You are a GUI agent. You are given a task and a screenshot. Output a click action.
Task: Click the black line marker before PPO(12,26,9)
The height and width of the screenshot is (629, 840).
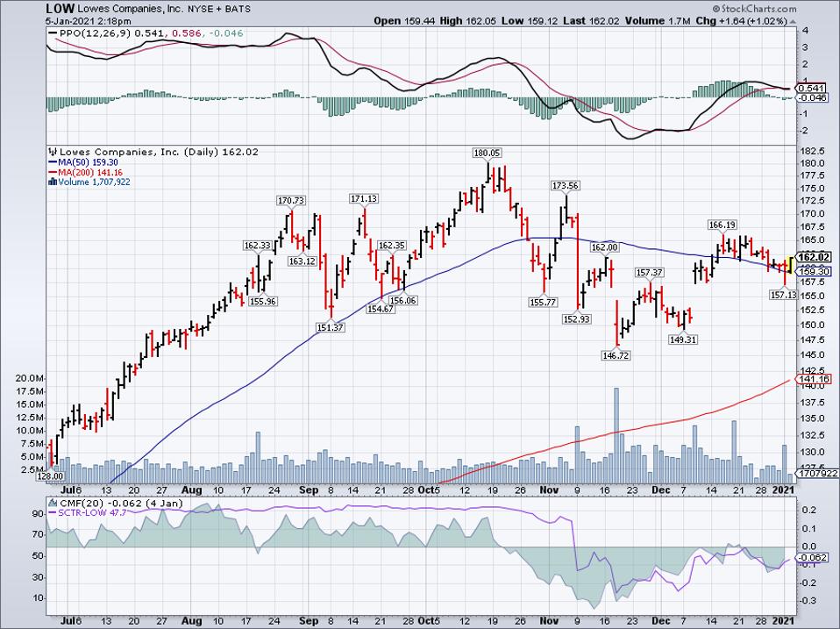pos(53,33)
